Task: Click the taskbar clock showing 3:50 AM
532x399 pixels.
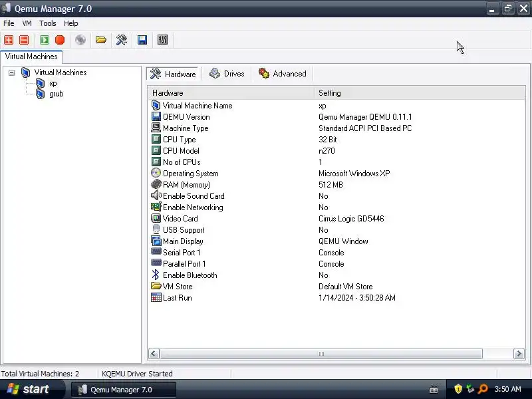Action: point(507,389)
